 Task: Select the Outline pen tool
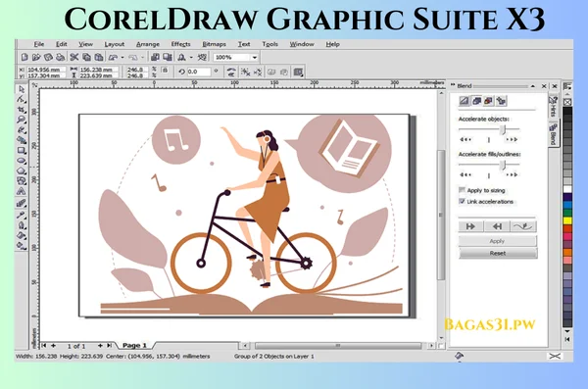(22, 225)
